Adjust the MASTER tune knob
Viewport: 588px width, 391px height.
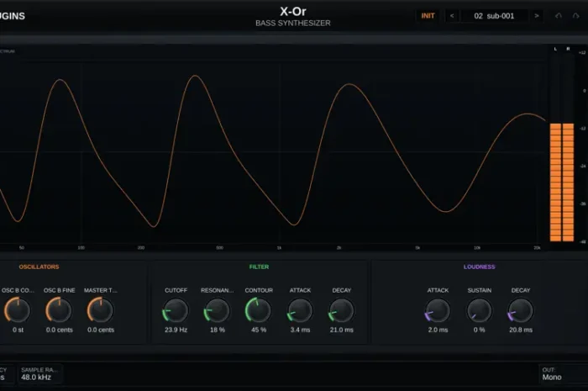pyautogui.click(x=100, y=310)
